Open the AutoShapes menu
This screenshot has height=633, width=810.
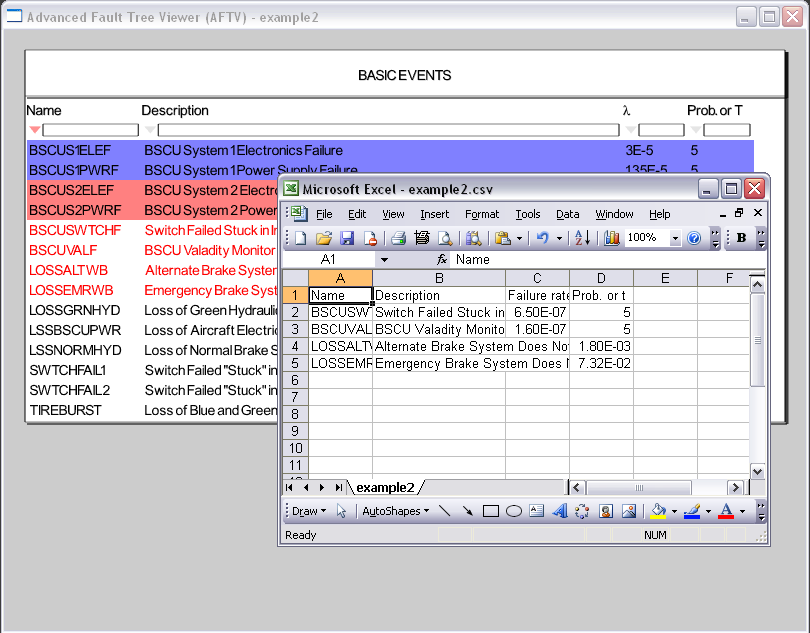[x=396, y=511]
